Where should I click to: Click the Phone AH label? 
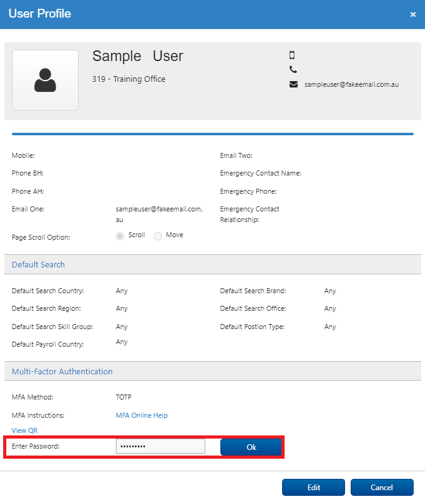28,191
